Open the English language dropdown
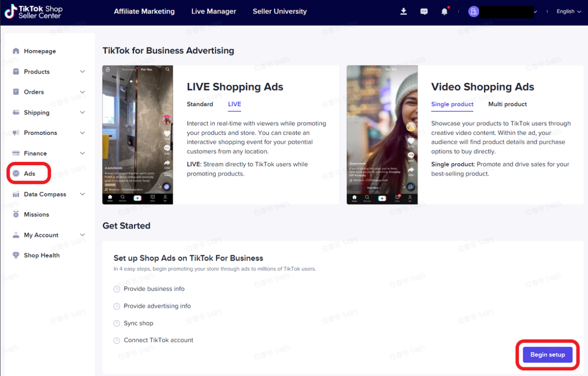 (x=569, y=12)
